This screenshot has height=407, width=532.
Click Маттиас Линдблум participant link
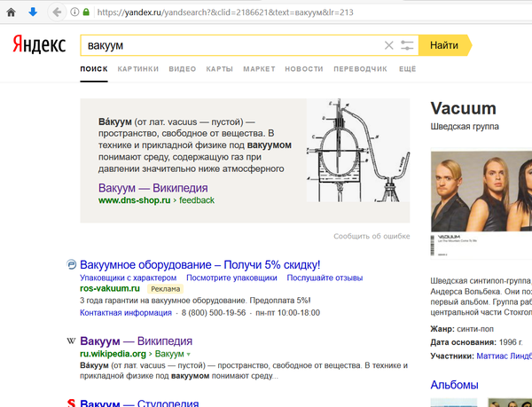click(x=505, y=356)
